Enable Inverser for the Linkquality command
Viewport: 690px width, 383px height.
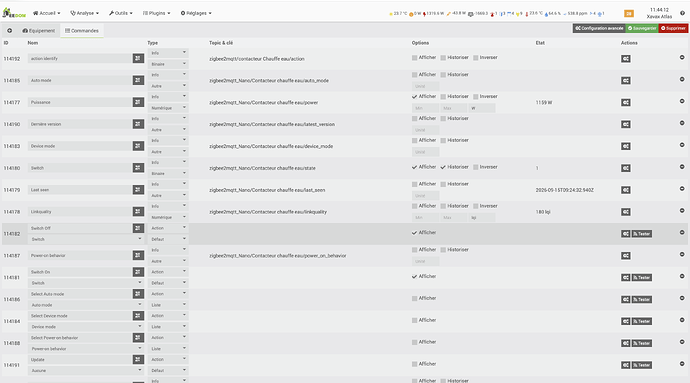click(x=476, y=206)
